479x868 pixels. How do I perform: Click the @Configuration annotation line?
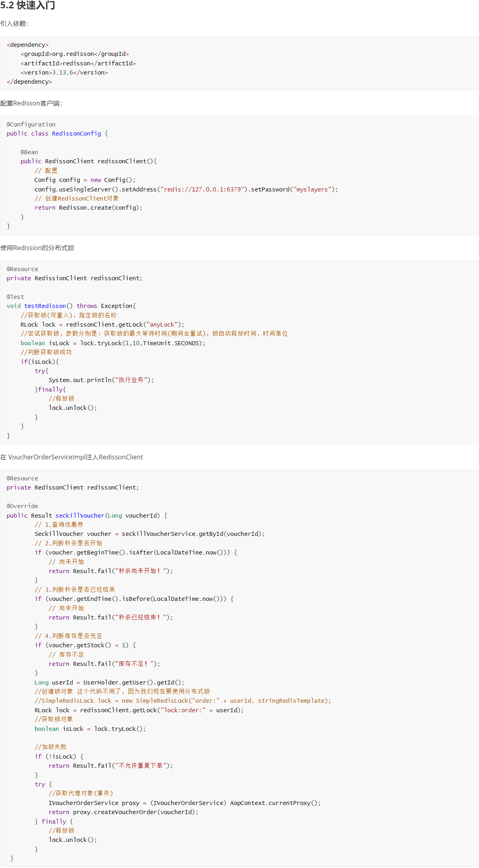pos(31,124)
